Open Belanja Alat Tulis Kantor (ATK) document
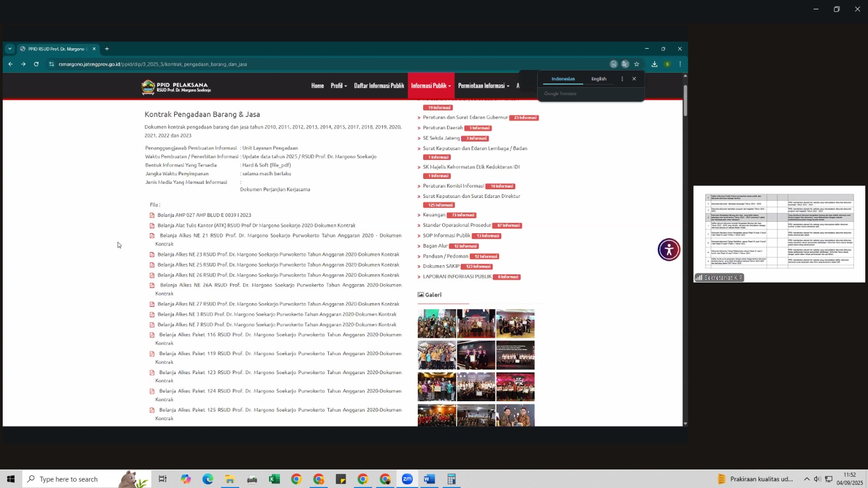Viewport: 868px width, 488px height. tap(256, 226)
